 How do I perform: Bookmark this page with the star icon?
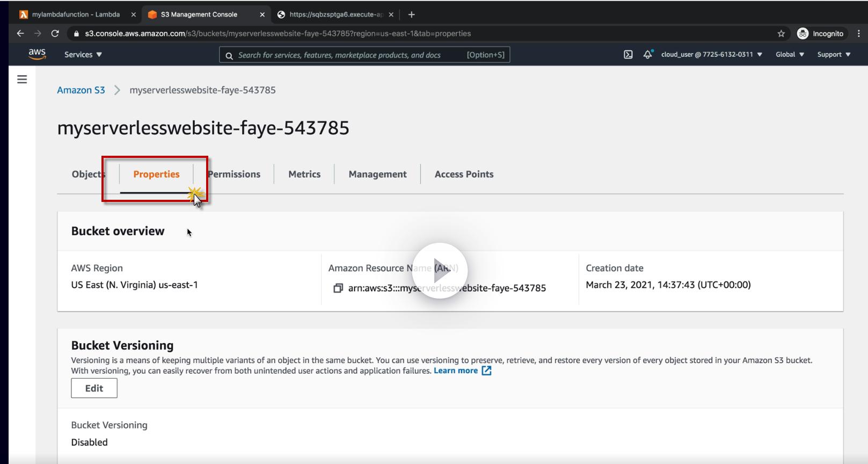781,33
